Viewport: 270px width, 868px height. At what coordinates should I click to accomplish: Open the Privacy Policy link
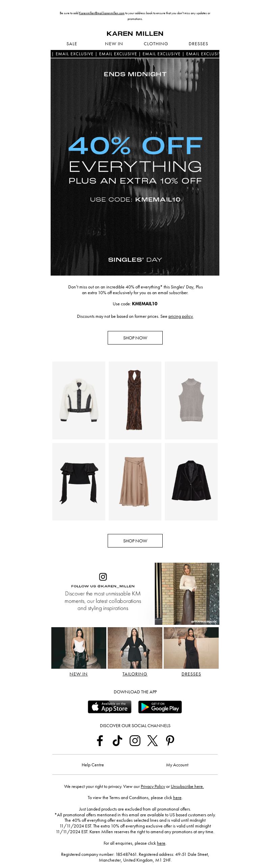(x=153, y=786)
